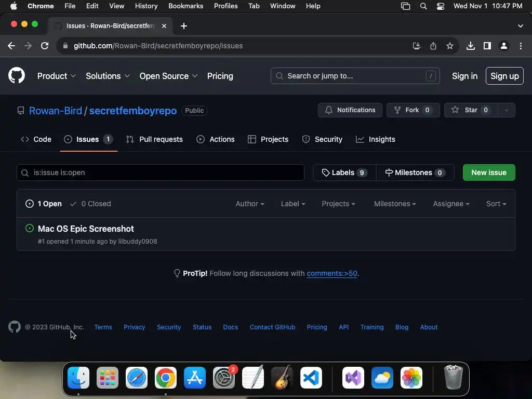Open System Settings from the dock
532x399 pixels.
224,378
